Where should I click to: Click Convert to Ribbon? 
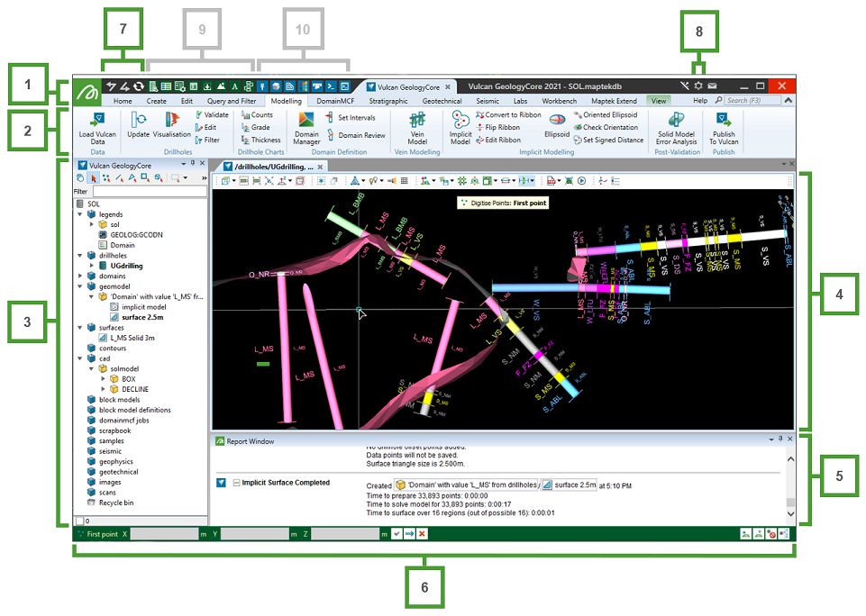click(508, 114)
